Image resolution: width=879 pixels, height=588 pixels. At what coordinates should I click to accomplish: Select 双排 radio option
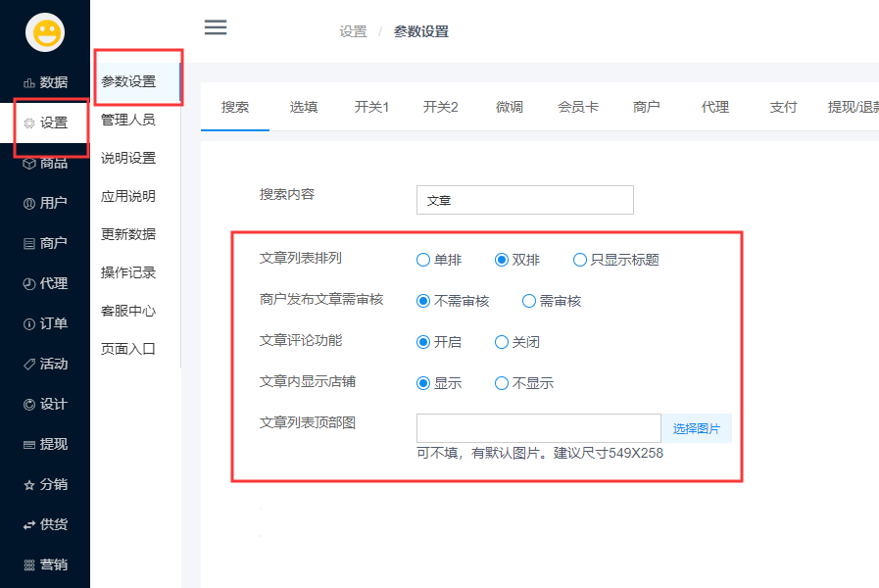[x=502, y=260]
